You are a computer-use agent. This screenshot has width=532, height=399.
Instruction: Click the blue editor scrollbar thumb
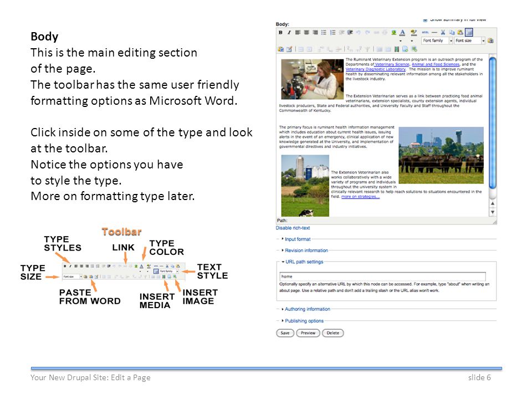coord(493,123)
